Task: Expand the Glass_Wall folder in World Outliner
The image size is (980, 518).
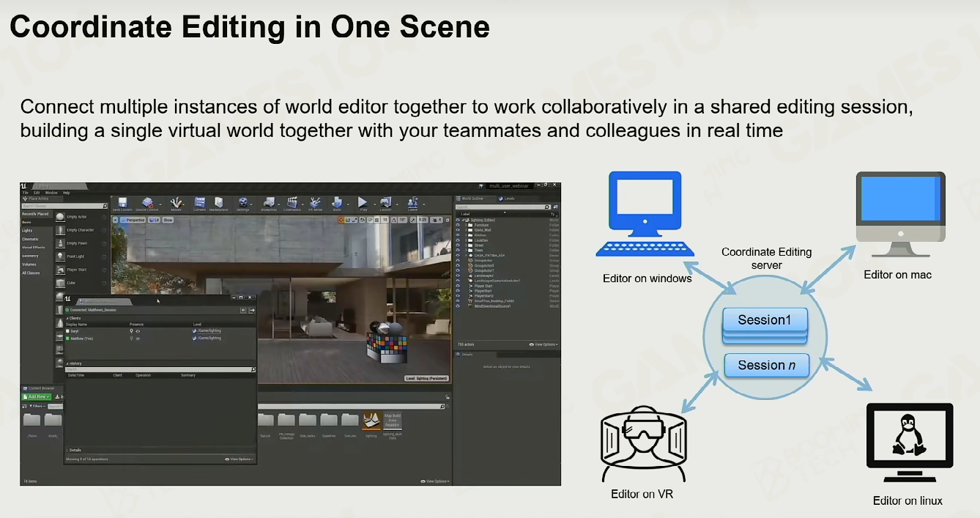Action: pos(466,230)
